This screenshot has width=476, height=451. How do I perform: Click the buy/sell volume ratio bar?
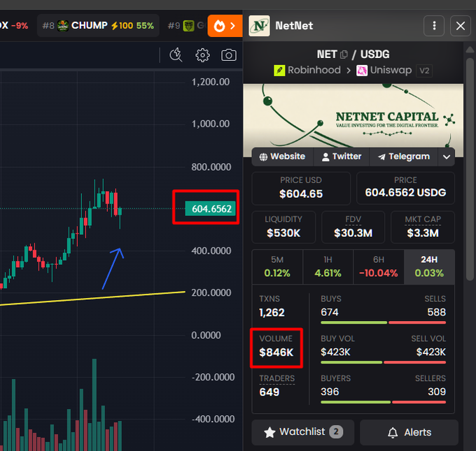click(x=383, y=362)
